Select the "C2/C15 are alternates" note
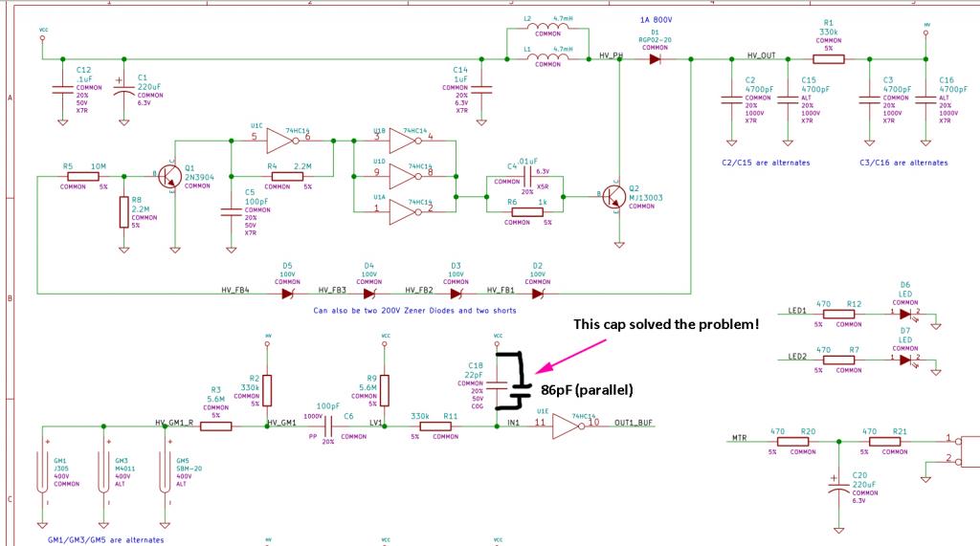The height and width of the screenshot is (546, 980). pos(766,163)
